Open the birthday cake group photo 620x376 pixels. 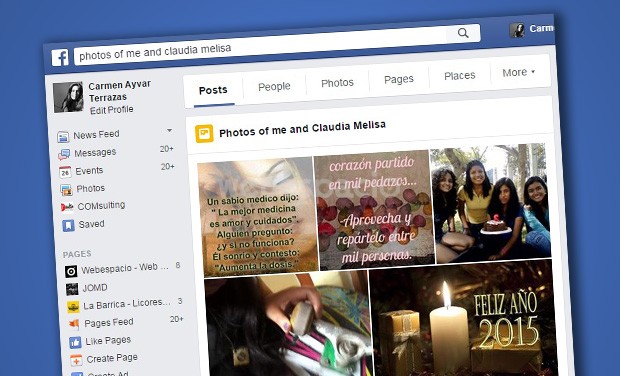490,204
